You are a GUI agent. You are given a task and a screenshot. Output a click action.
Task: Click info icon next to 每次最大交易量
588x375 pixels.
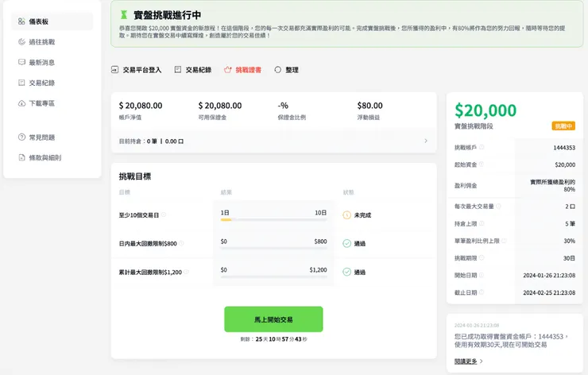pos(498,207)
